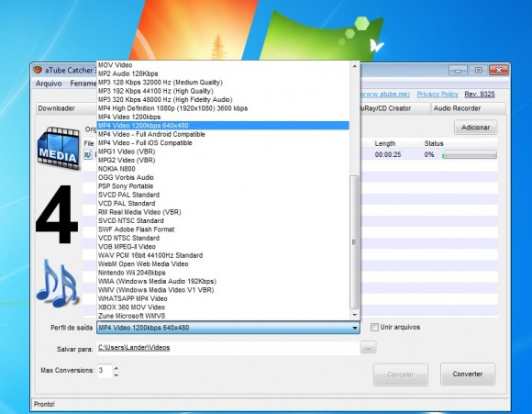Click the Salvar para path field
The width and height of the screenshot is (532, 414).
(228, 347)
